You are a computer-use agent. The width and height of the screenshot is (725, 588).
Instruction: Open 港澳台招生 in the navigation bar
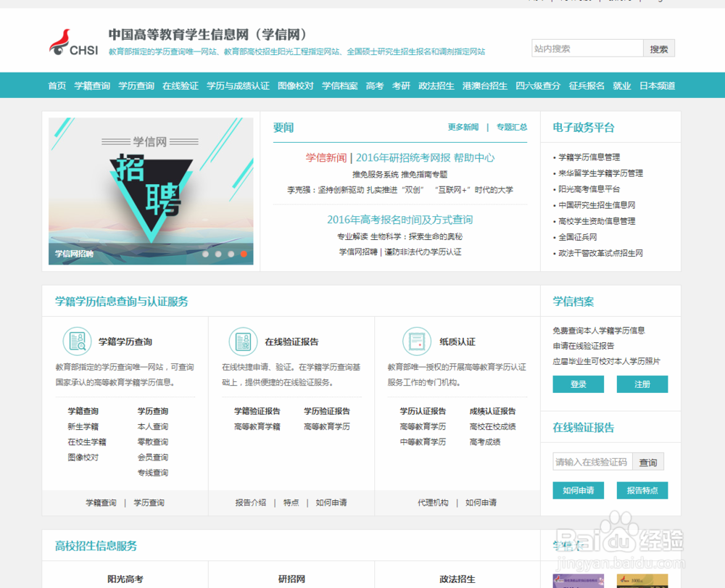coord(484,86)
